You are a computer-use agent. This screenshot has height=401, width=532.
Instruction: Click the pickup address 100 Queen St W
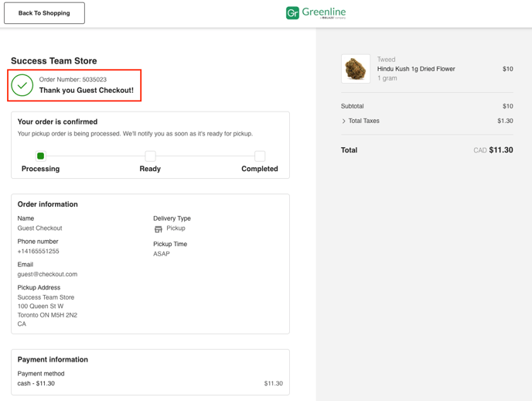[40, 307]
